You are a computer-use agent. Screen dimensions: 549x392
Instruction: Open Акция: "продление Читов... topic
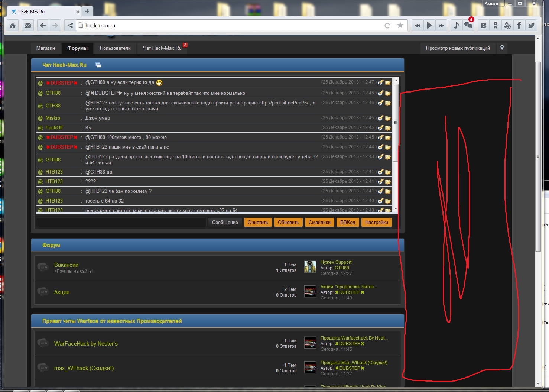[348, 287]
